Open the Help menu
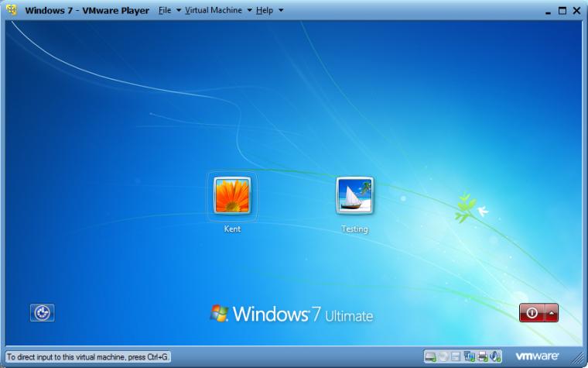588x368 pixels. click(x=265, y=10)
